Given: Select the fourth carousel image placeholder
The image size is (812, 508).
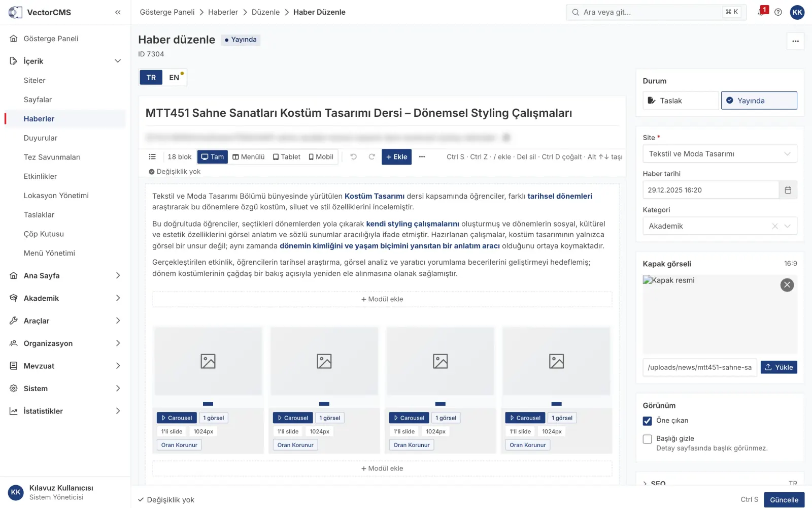Looking at the screenshot, I should 556,361.
